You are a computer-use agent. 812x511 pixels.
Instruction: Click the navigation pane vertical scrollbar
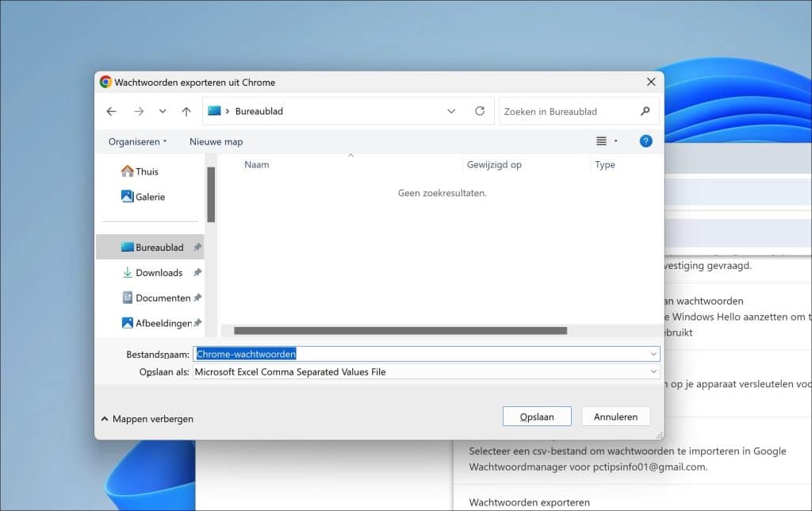pos(211,194)
